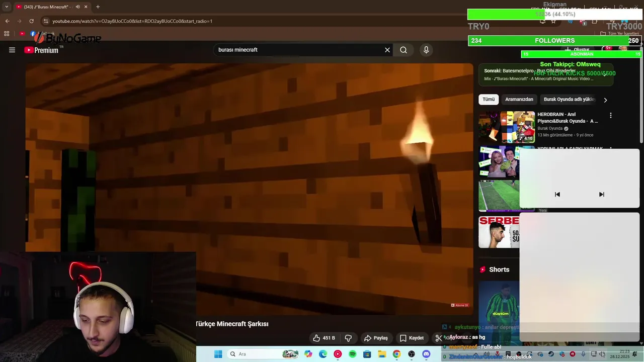Open OBS Studio from taskbar
The width and height of the screenshot is (644, 362).
(412, 354)
